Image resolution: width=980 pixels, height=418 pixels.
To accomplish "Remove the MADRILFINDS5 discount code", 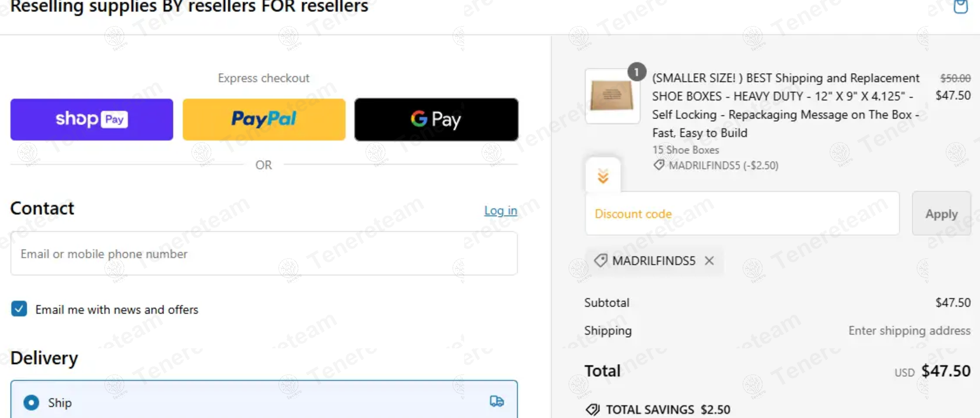I will tap(709, 261).
